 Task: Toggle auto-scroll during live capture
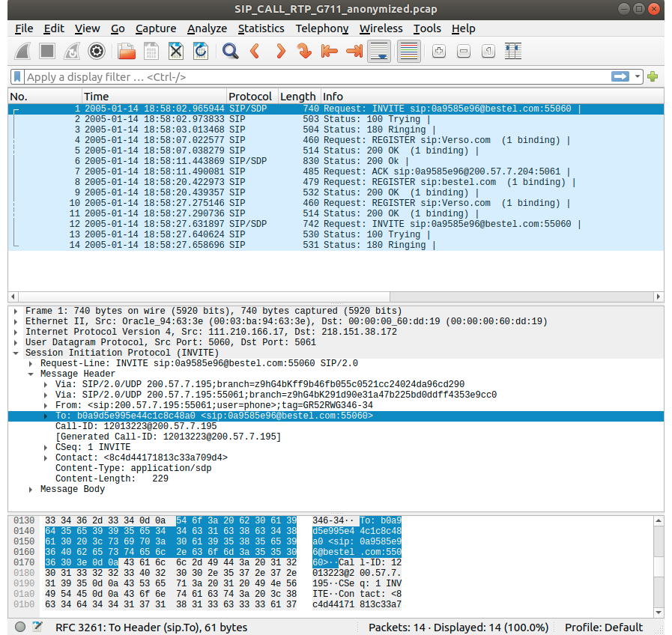coord(379,52)
